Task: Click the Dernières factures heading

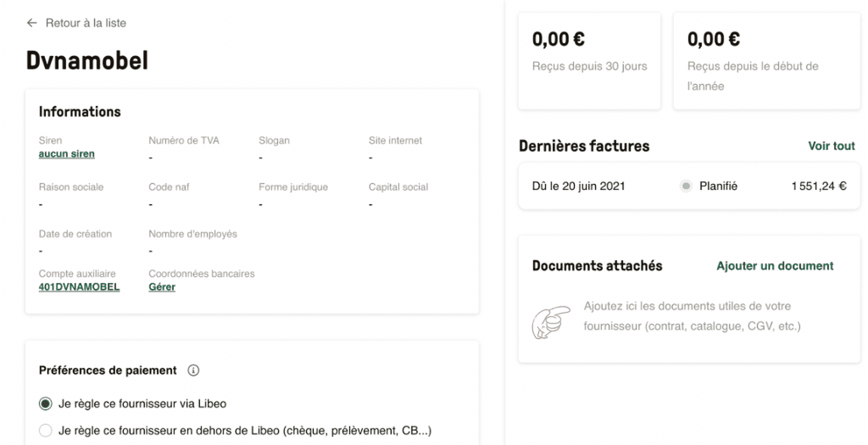Action: coord(584,146)
